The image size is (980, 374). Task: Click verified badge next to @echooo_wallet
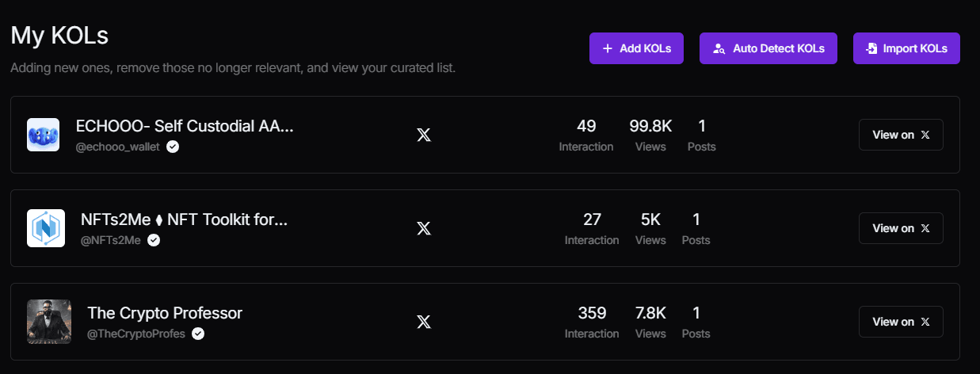click(x=173, y=147)
